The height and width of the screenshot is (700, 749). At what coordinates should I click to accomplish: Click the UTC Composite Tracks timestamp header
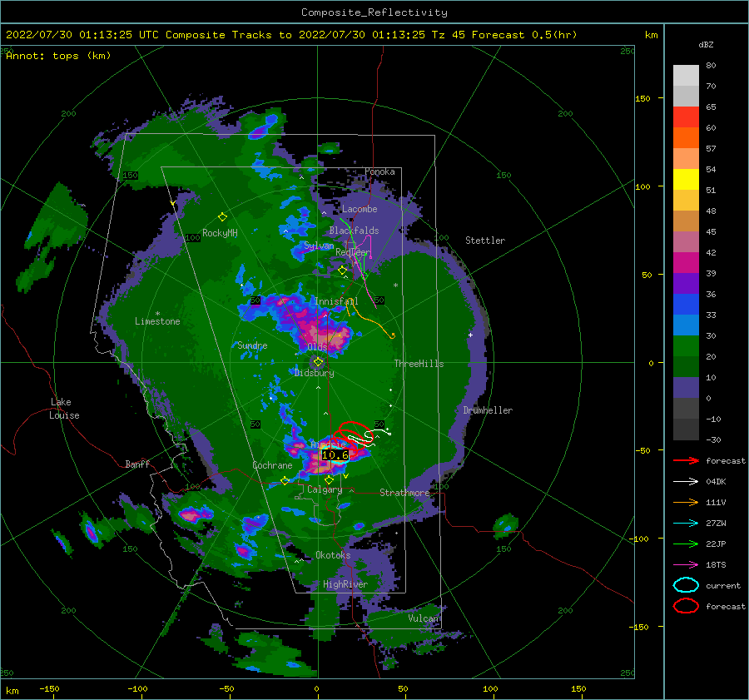point(291,35)
